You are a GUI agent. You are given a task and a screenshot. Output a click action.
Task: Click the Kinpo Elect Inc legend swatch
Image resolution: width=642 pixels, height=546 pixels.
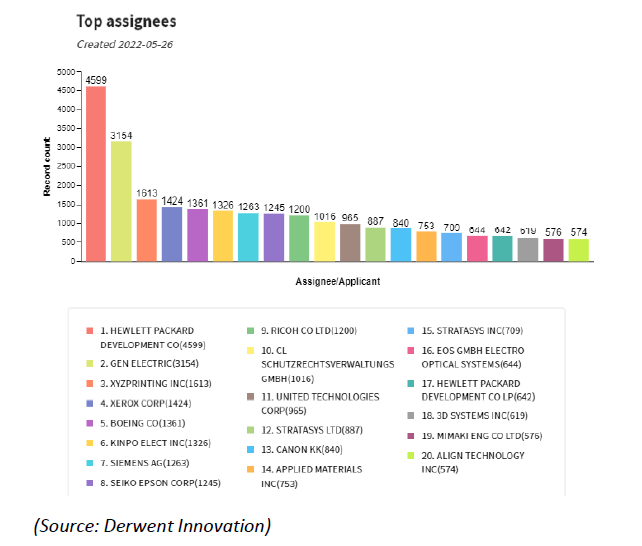pos(90,443)
